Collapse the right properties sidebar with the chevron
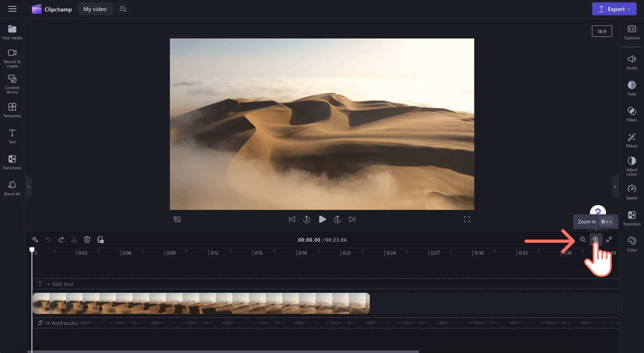The width and height of the screenshot is (644, 353). tap(615, 187)
